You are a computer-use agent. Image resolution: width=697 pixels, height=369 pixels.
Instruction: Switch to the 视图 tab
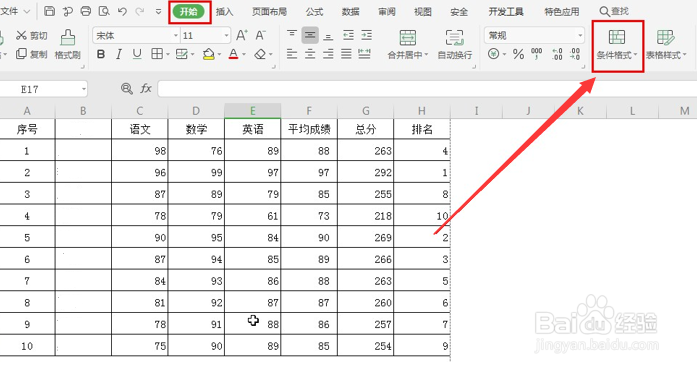(x=423, y=12)
